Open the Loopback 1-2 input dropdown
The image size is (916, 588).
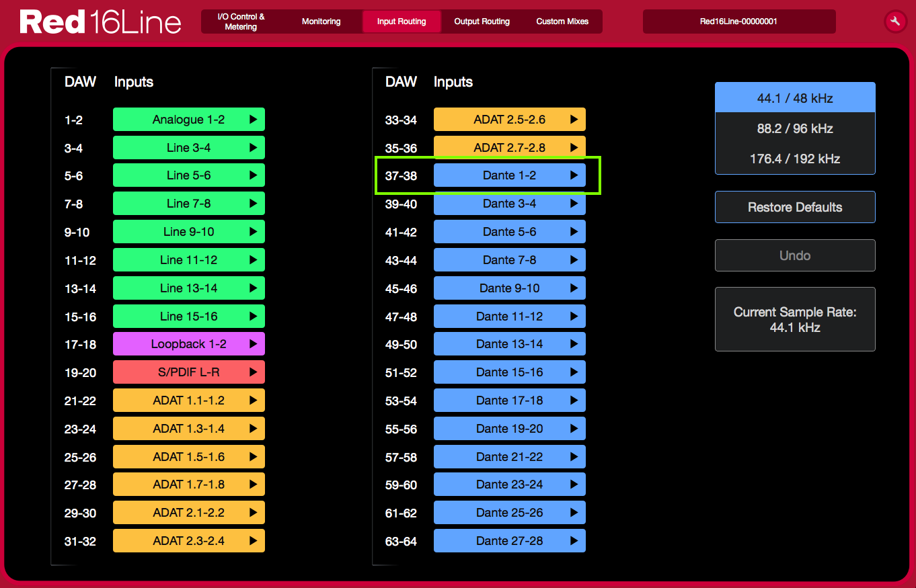[x=189, y=344]
